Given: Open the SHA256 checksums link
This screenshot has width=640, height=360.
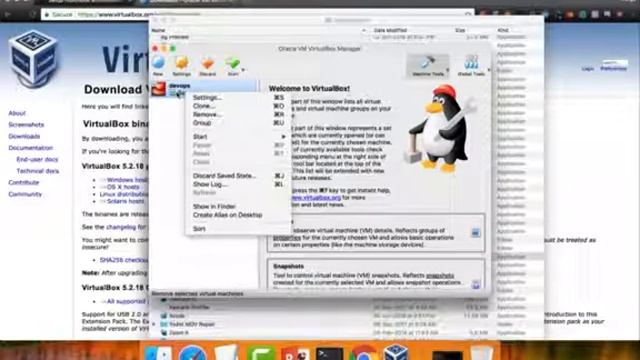Looking at the screenshot, I should [124, 260].
